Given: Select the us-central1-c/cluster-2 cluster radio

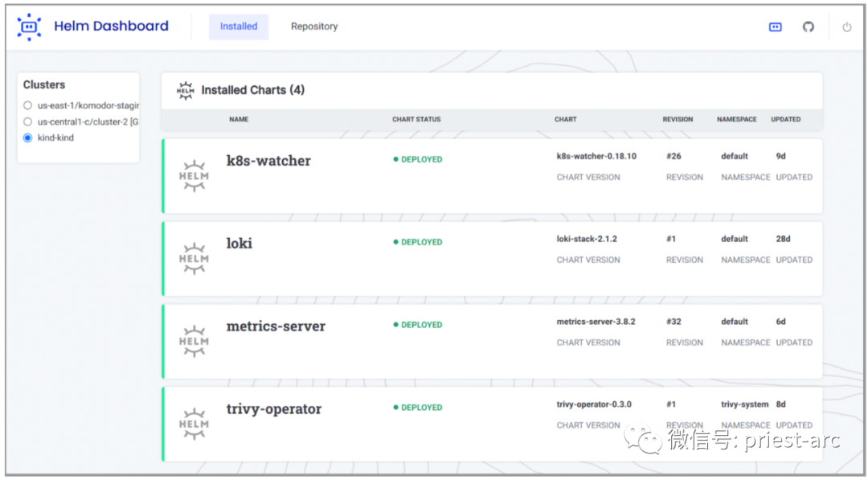Looking at the screenshot, I should coord(27,121).
